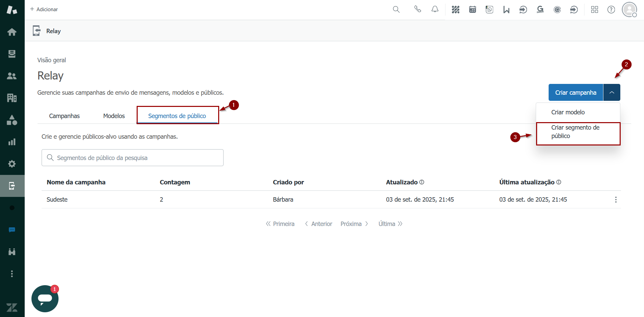The width and height of the screenshot is (644, 317).
Task: Expand more sidebar items with ellipsis
Action: (12, 274)
